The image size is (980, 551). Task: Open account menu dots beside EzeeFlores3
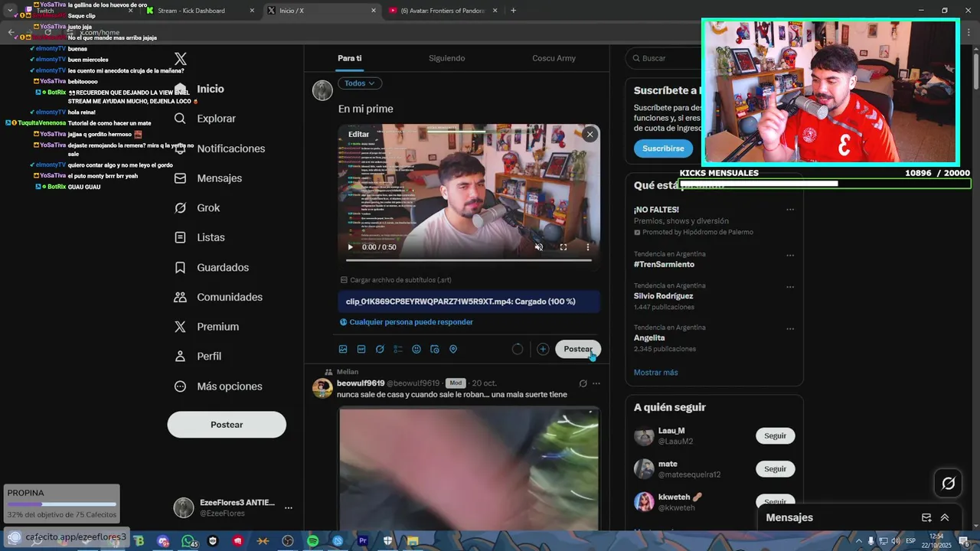pos(289,507)
